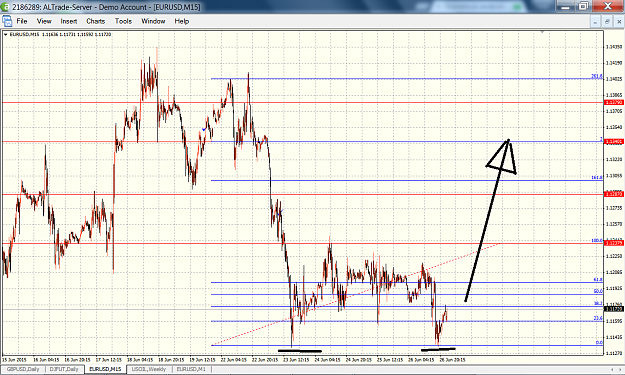Click the 100.0 Fibonacci level label
The width and height of the screenshot is (625, 375).
(x=597, y=241)
